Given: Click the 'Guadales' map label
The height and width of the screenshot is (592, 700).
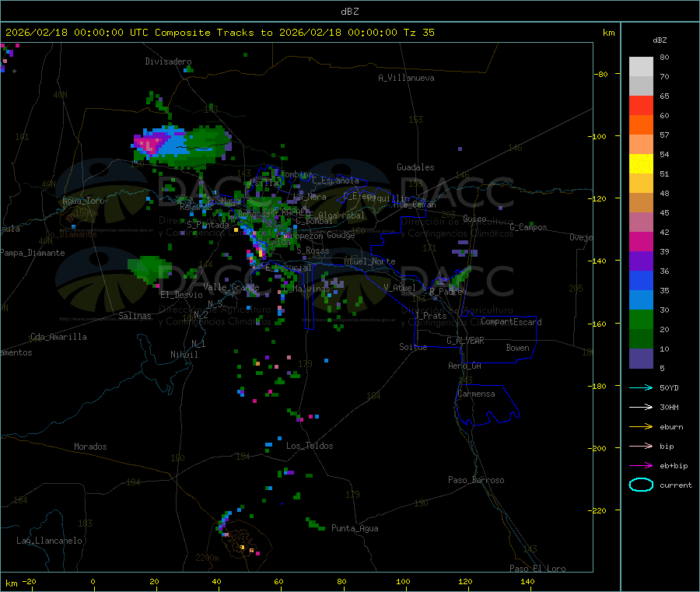Looking at the screenshot, I should tap(415, 167).
